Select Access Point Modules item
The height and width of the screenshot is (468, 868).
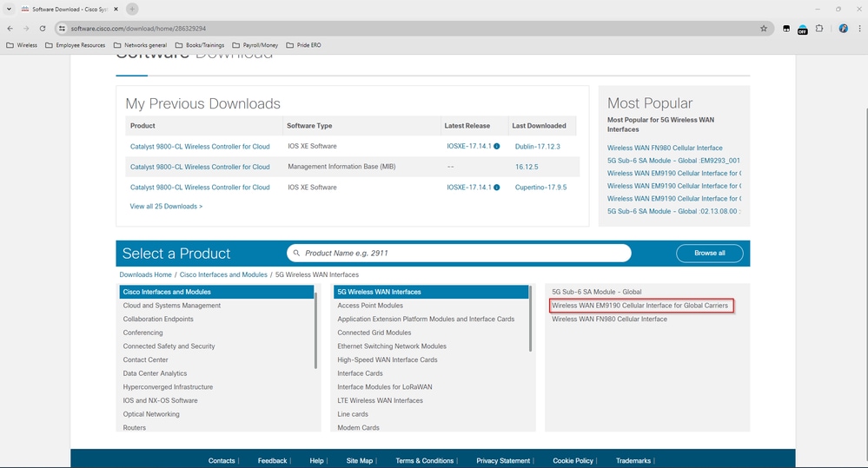pyautogui.click(x=370, y=306)
